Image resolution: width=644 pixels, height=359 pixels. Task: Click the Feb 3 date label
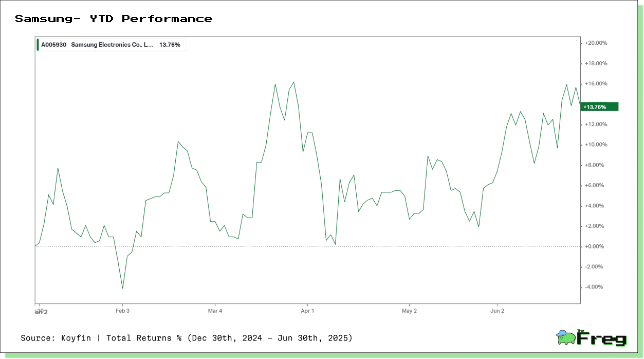point(122,311)
